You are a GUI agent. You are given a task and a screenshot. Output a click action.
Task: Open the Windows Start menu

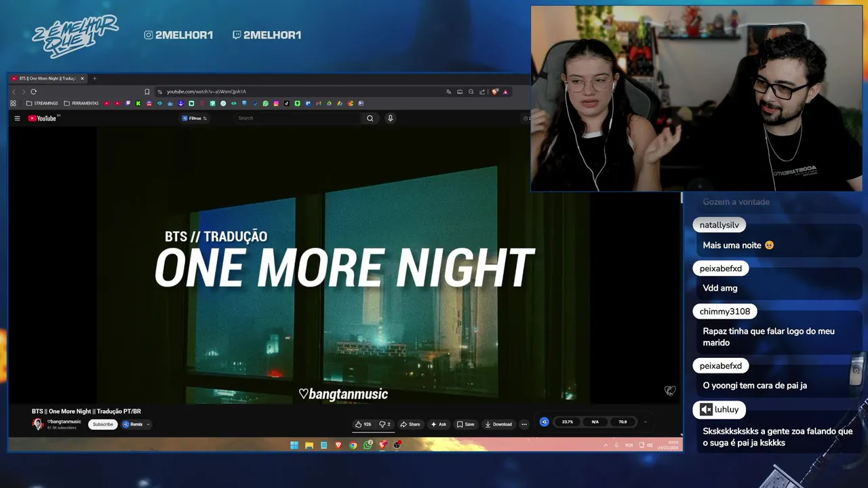(x=294, y=445)
